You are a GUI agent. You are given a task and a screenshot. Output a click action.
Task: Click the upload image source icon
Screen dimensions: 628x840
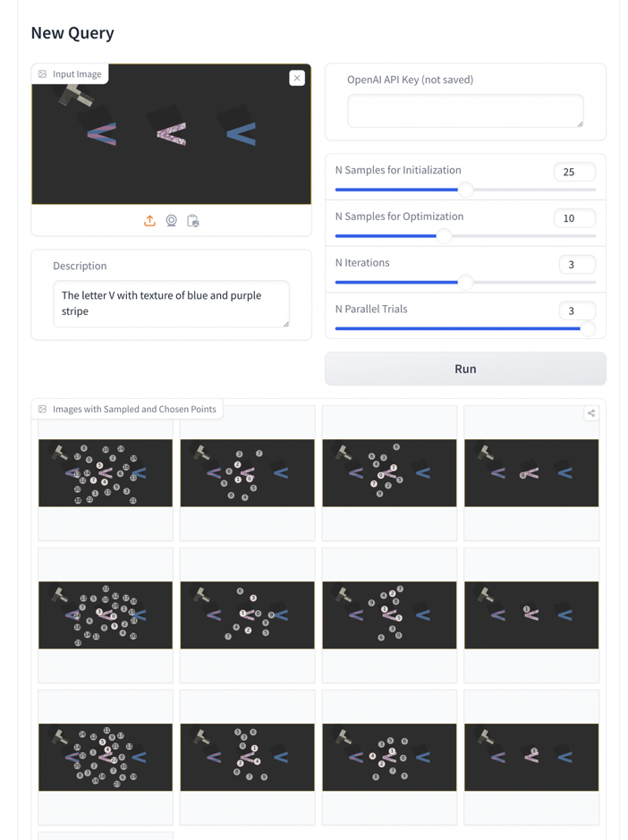[149, 221]
